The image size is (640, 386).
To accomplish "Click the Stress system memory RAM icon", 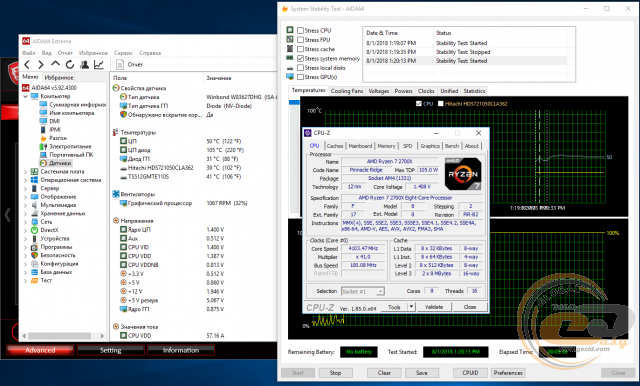I will click(x=290, y=58).
